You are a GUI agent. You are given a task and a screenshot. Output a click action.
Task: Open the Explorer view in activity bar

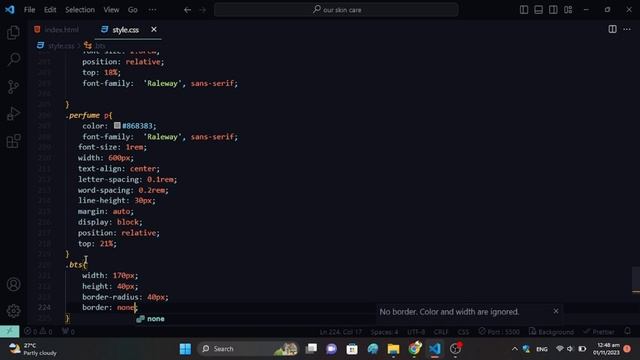pos(13,33)
